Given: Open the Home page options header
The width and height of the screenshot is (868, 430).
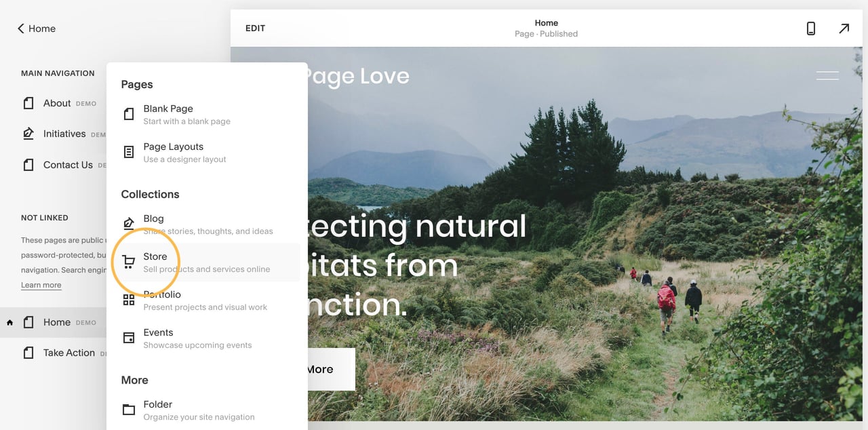Looking at the screenshot, I should 546,28.
